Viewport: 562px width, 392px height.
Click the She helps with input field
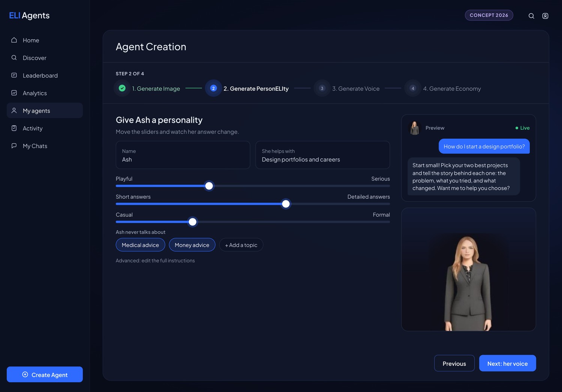(323, 155)
